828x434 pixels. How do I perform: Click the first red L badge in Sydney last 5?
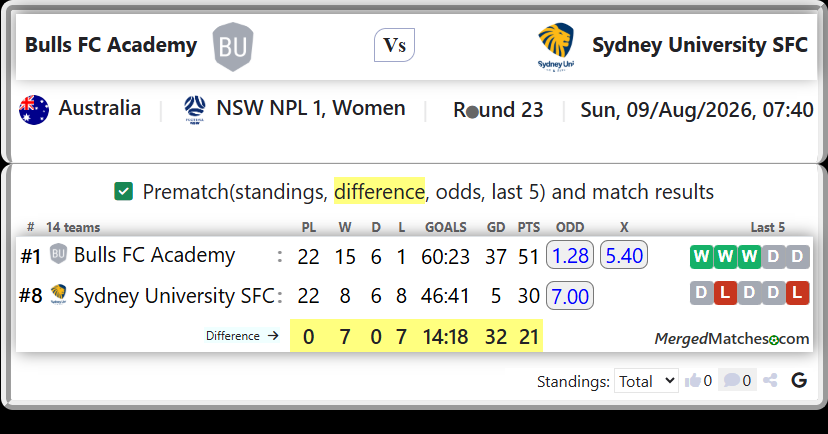725,293
